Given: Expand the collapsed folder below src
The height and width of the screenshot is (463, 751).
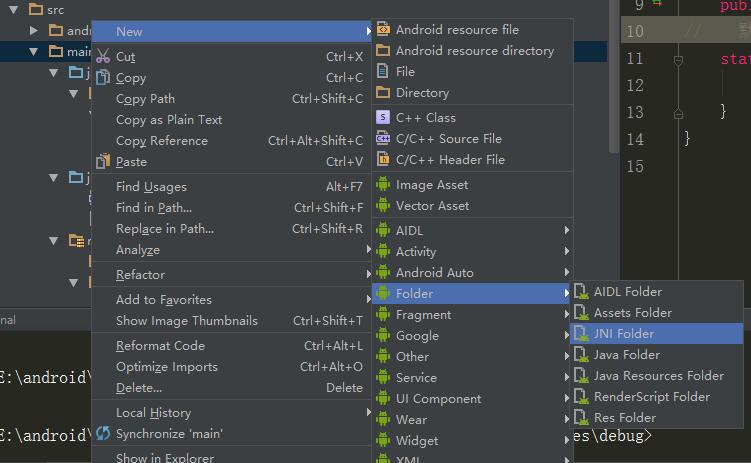Looking at the screenshot, I should tap(34, 31).
